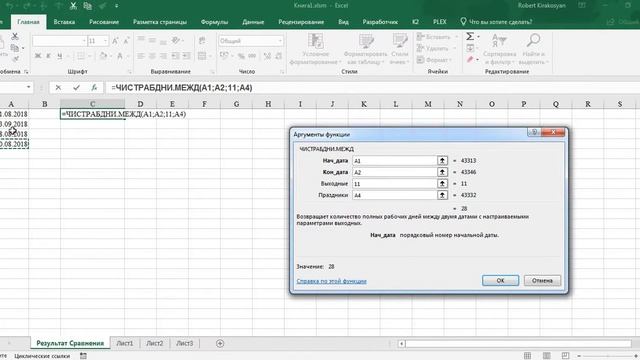Open the Справка по этой функции link
640x360 pixels.
(x=331, y=281)
